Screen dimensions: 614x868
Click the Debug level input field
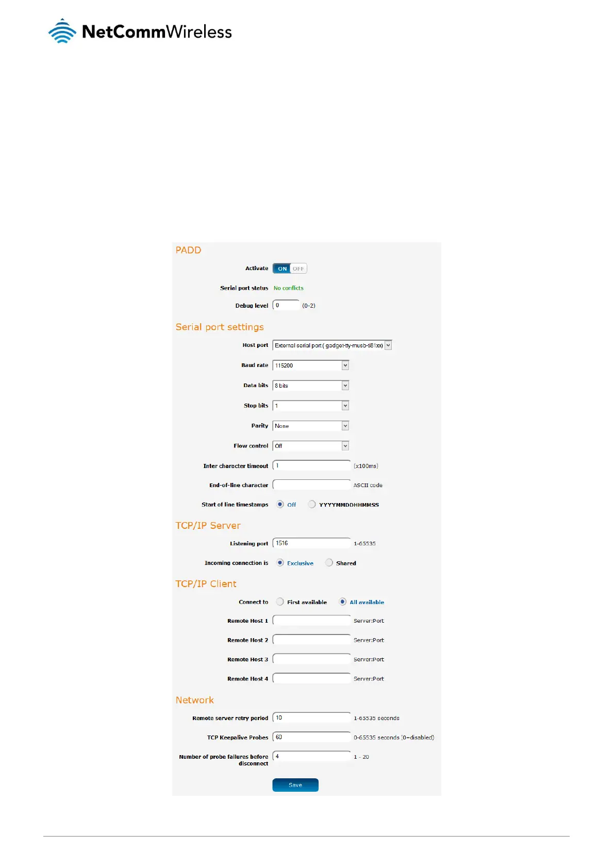(x=286, y=305)
